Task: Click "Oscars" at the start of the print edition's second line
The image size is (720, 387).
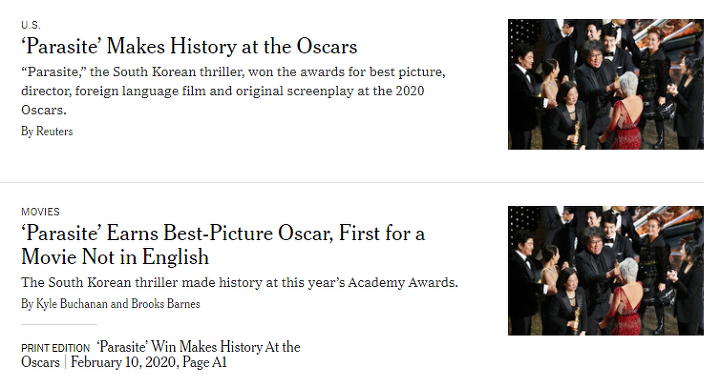Action: (40, 362)
